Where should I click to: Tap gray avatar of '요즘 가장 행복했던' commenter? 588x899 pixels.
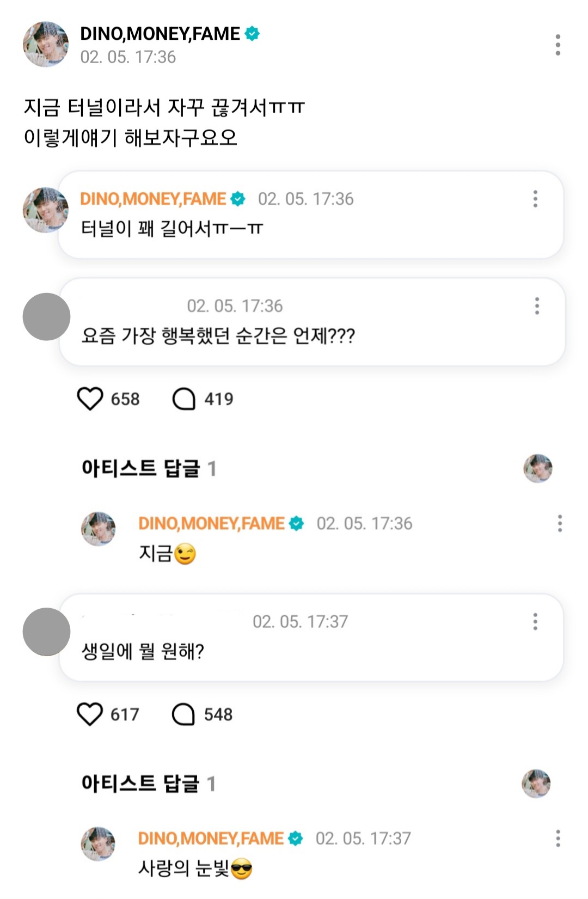point(46,317)
